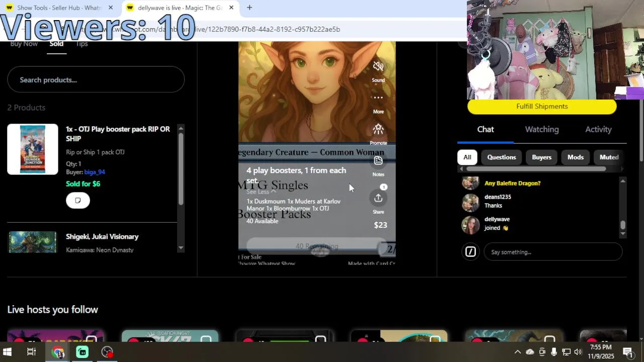The image size is (644, 362).
Task: Filter chat by All
Action: click(467, 157)
